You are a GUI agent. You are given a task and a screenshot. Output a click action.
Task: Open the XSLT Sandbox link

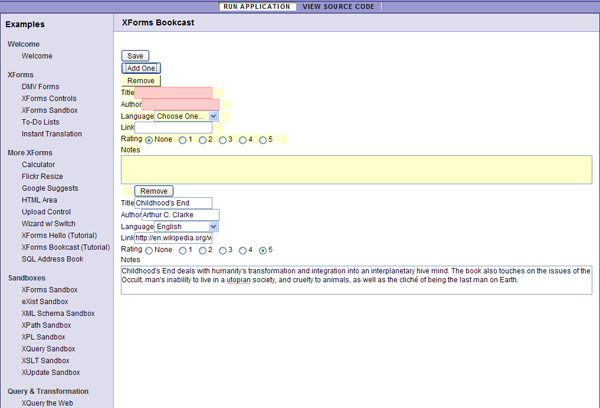[x=45, y=360]
